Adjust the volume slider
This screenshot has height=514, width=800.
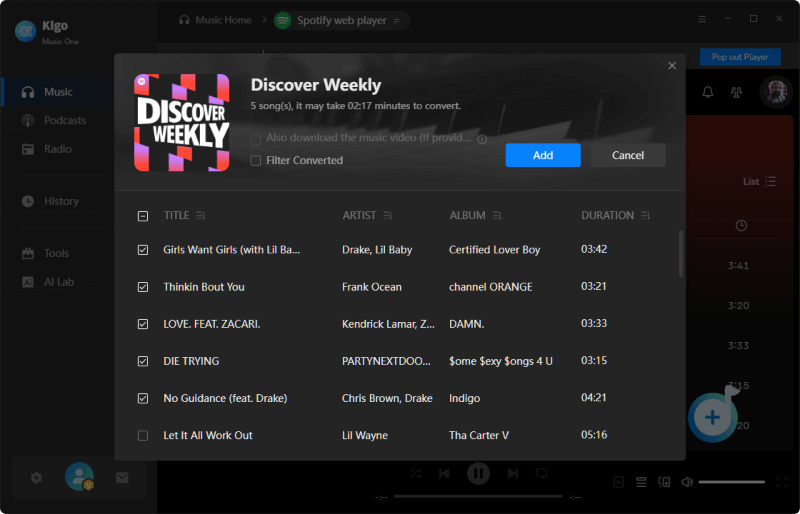pyautogui.click(x=731, y=482)
